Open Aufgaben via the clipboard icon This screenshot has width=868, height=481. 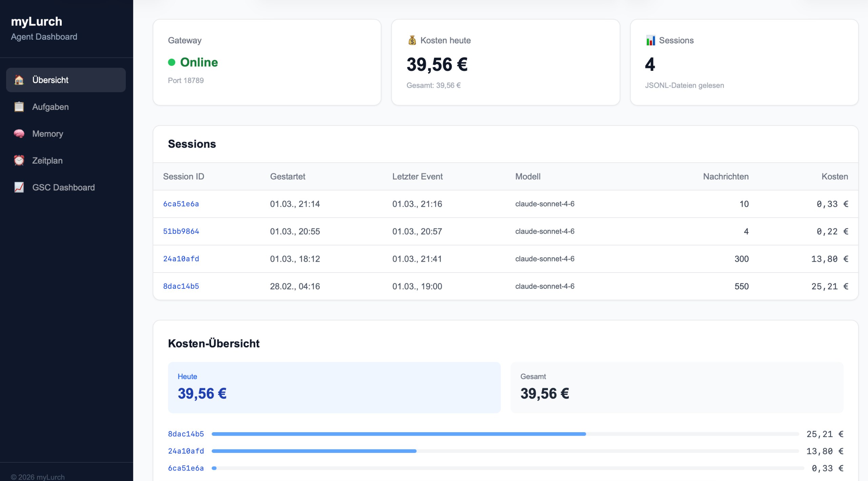tap(19, 107)
